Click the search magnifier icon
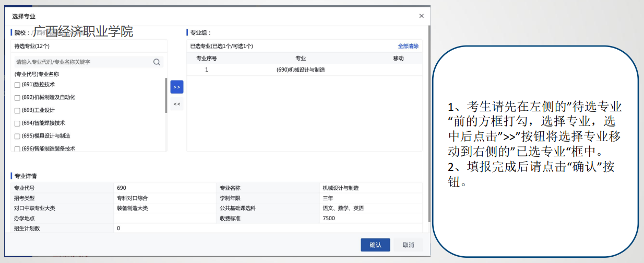The image size is (644, 263). (x=157, y=62)
